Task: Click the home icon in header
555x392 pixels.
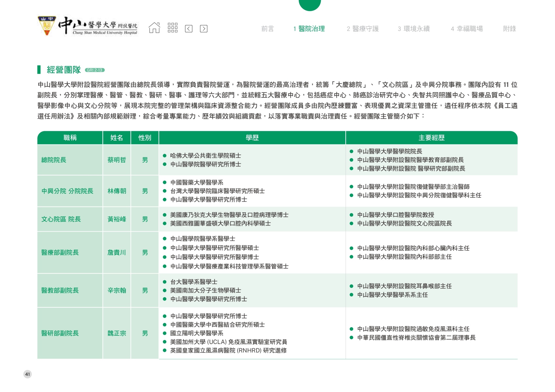Action: pos(154,28)
